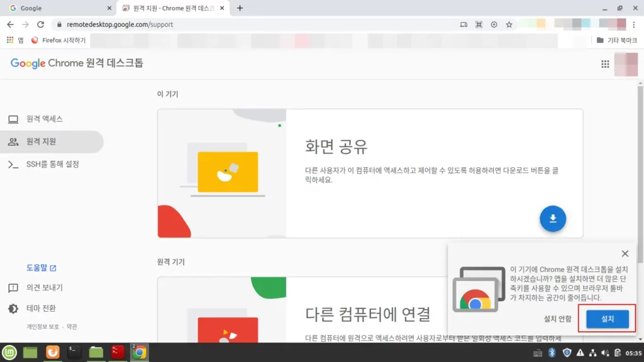The image size is (644, 362).
Task: Switch to the Google browser tab
Action: 57,8
